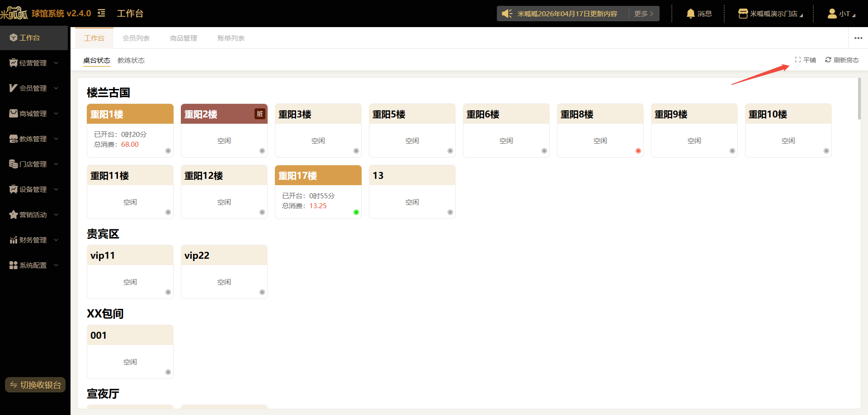Switch to the 账单列表 tab
This screenshot has height=415, width=868.
click(x=231, y=38)
